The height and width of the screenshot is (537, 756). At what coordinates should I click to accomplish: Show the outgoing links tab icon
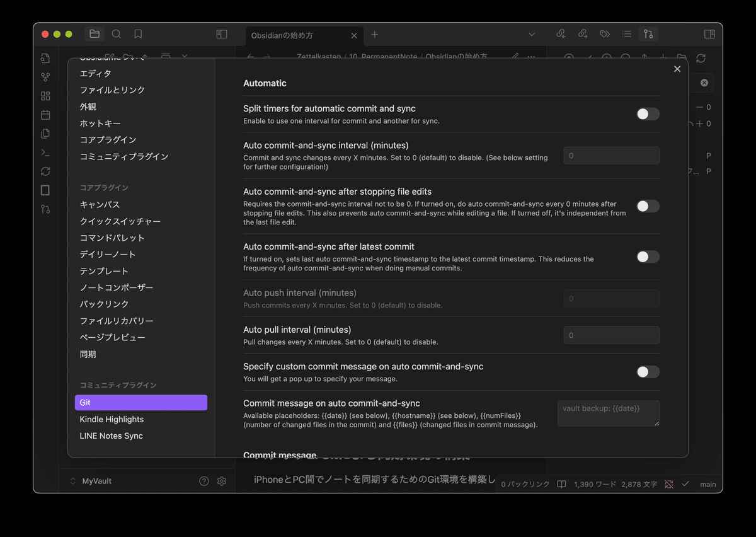(583, 34)
